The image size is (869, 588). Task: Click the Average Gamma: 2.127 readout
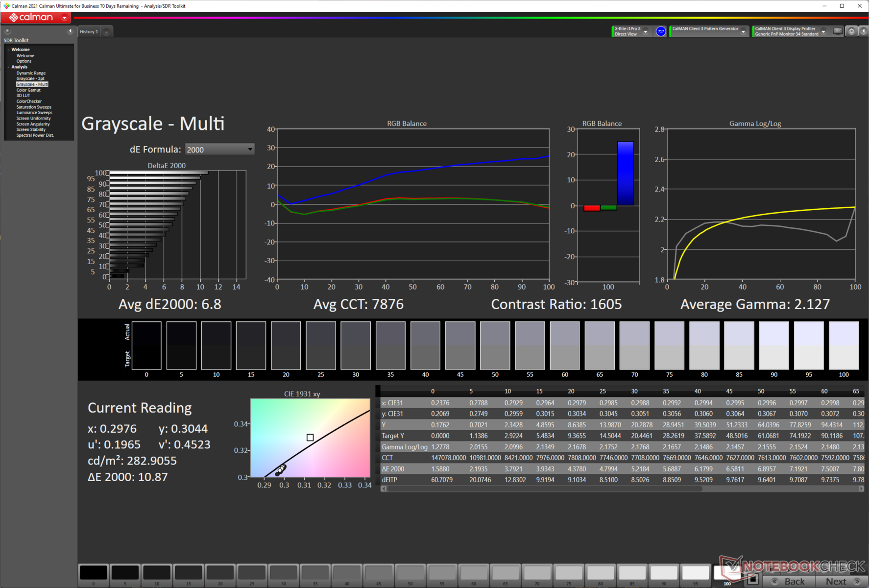pos(755,304)
